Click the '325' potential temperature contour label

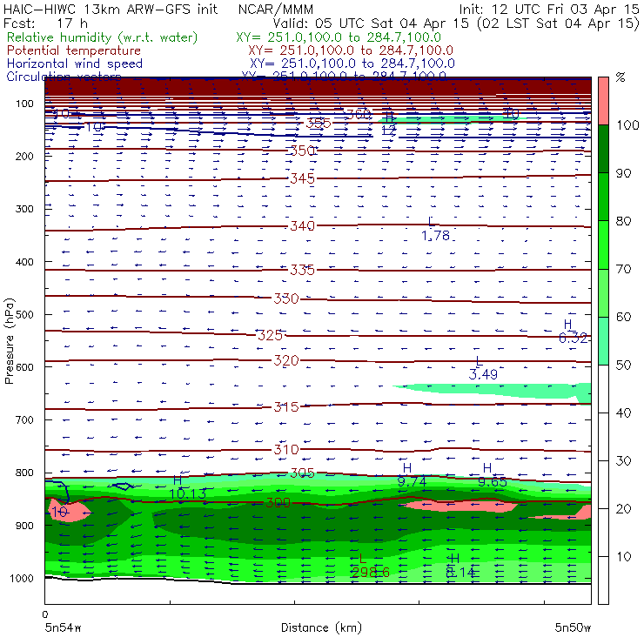(271, 335)
